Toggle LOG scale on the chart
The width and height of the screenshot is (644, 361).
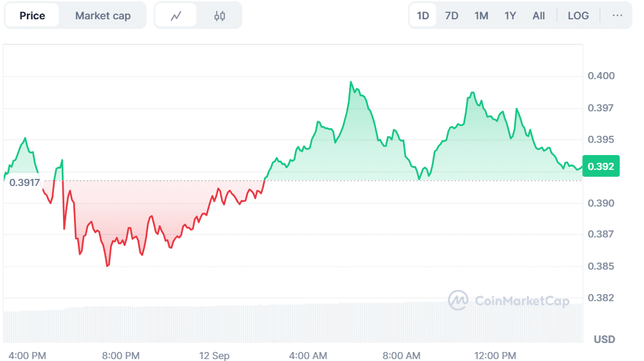[578, 15]
